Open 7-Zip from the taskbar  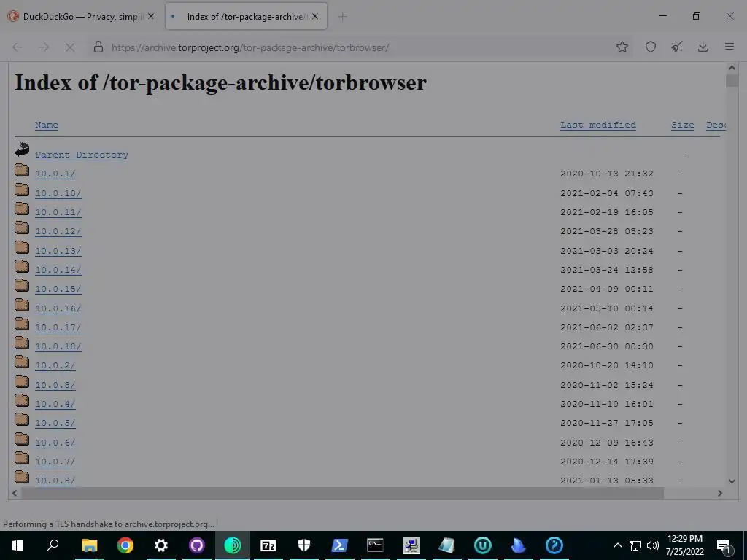click(268, 545)
